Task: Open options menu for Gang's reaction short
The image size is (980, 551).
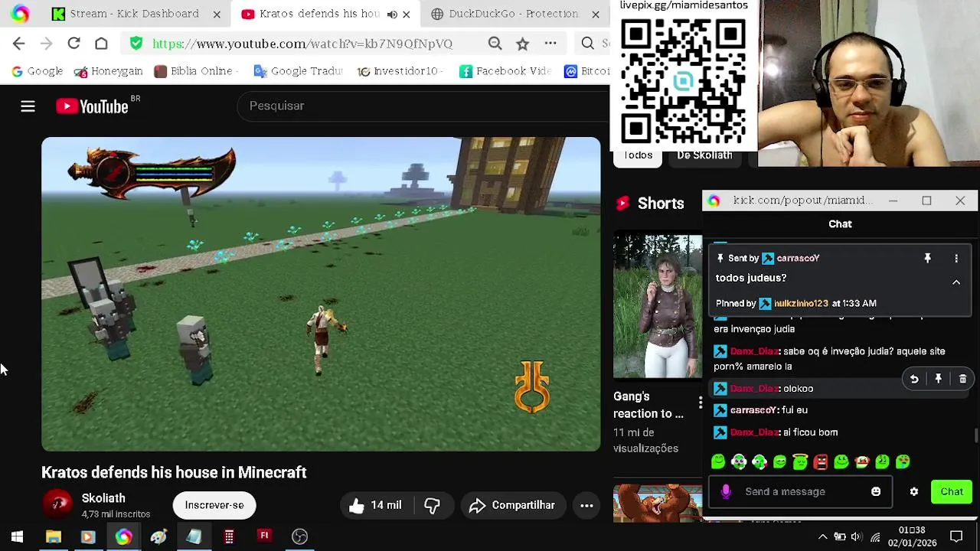Action: pos(700,403)
